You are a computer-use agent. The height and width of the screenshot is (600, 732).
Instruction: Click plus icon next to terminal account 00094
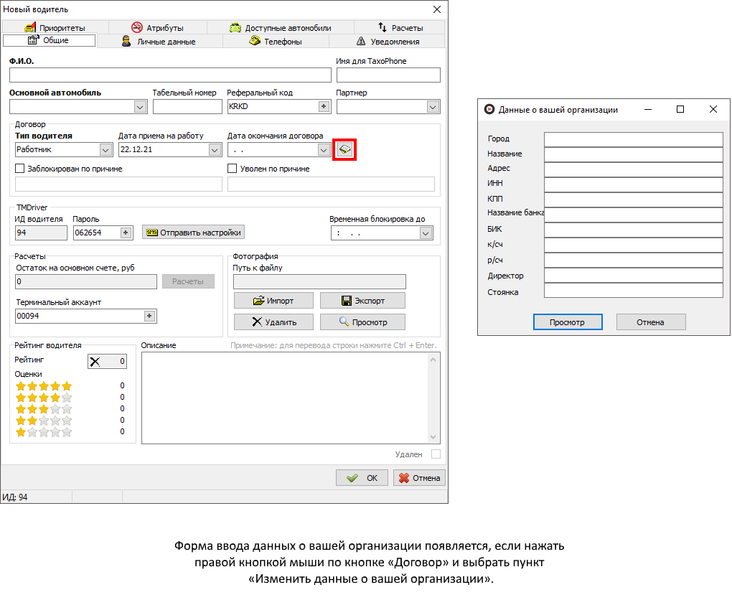click(x=149, y=315)
